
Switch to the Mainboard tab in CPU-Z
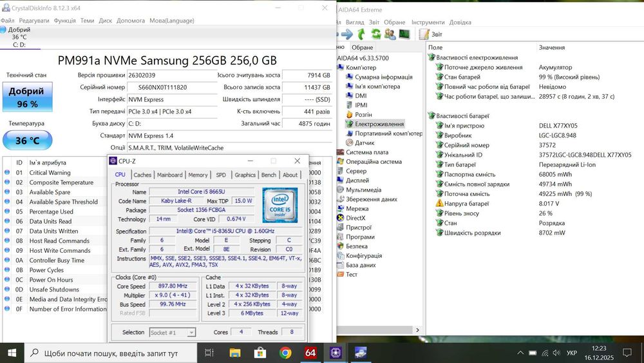(x=169, y=175)
